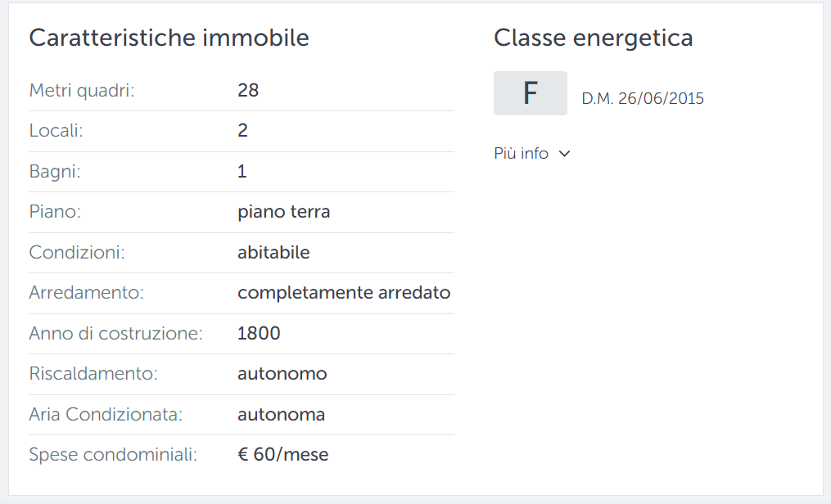Click the Classe energetica heading
The image size is (831, 504).
(593, 38)
